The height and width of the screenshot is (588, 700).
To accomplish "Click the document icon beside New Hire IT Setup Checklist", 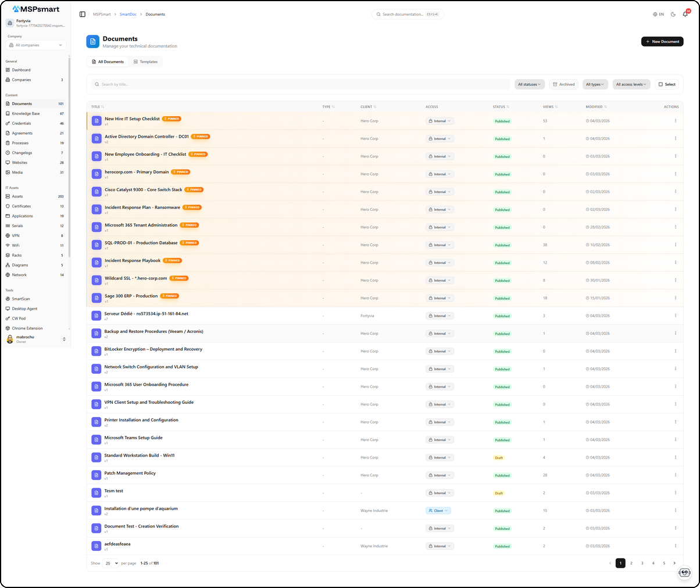I will point(96,120).
